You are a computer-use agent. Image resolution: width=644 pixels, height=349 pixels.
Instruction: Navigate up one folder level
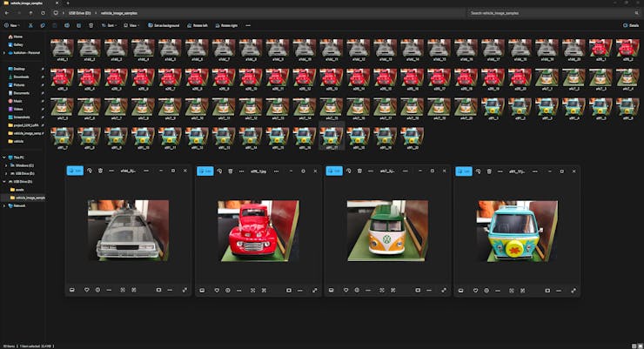pyautogui.click(x=30, y=13)
